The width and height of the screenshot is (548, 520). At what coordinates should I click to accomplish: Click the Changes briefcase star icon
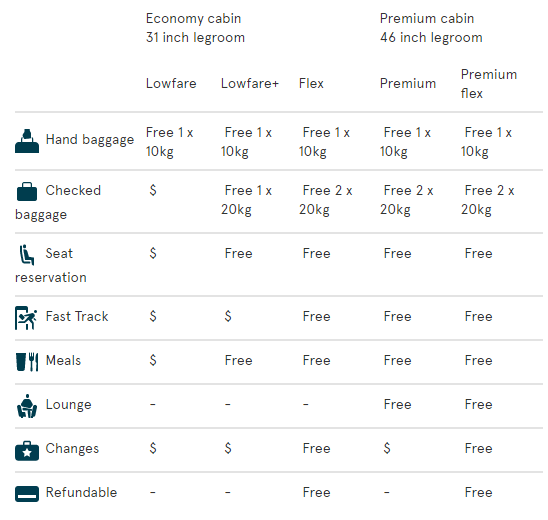coord(27,451)
